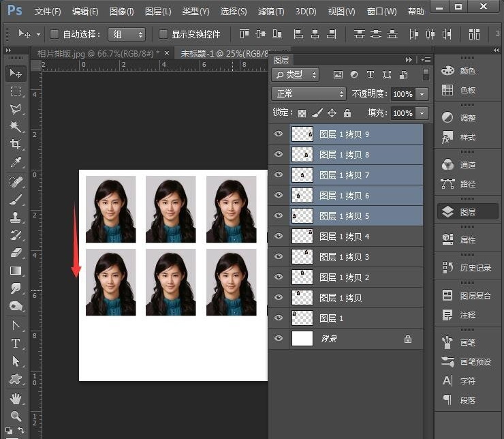Open the blend mode 正常 dropdown
Screen dimensions: 504x439
point(309,93)
